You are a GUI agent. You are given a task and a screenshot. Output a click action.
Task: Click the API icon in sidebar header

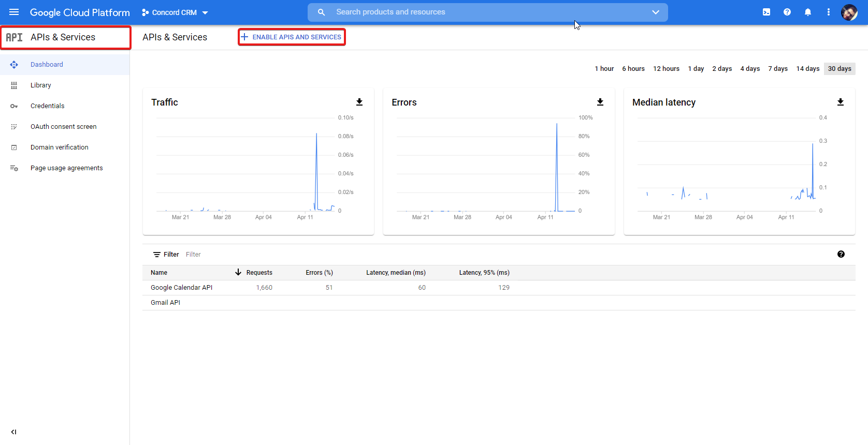point(14,37)
